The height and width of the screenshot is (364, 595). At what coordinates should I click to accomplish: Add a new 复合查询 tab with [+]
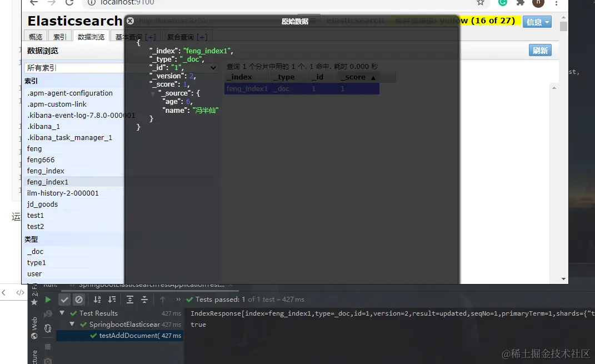pyautogui.click(x=202, y=37)
